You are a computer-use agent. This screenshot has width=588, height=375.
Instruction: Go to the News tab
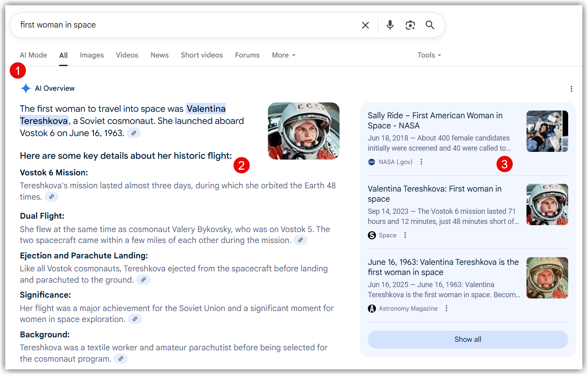(x=159, y=55)
